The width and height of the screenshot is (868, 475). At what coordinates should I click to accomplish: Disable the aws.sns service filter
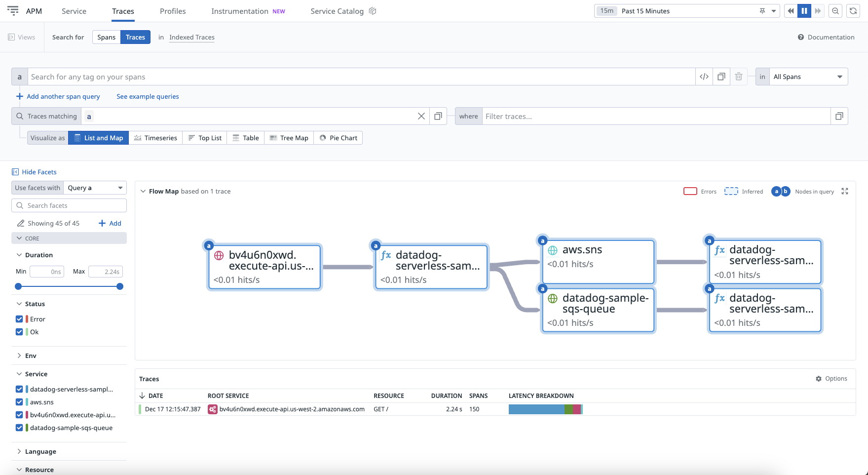19,402
